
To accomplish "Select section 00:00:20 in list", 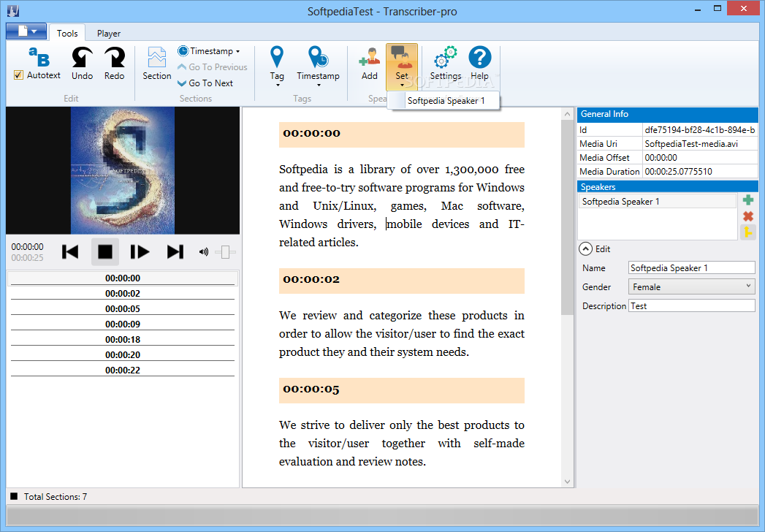I will point(123,354).
